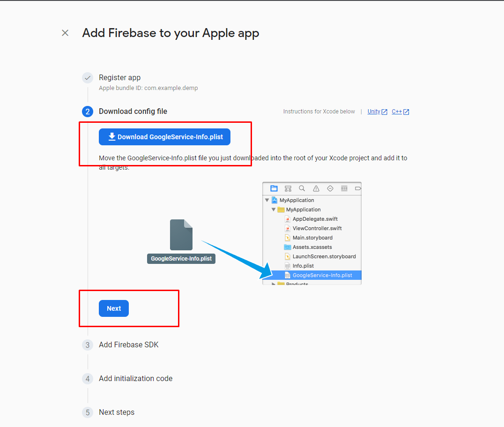
Task: Click the Xcode issue navigator warning icon
Action: pos(316,188)
